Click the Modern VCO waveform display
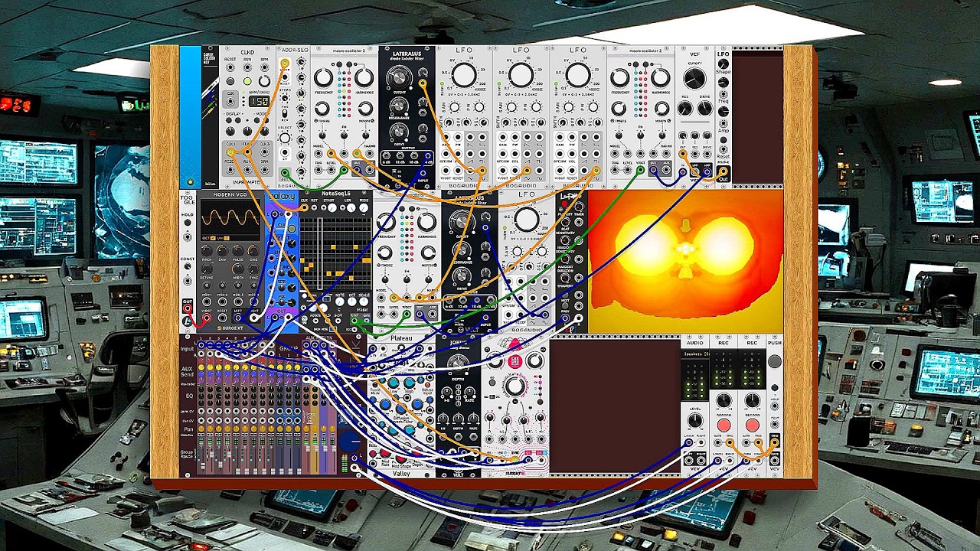Image resolution: width=980 pixels, height=551 pixels. tap(230, 221)
